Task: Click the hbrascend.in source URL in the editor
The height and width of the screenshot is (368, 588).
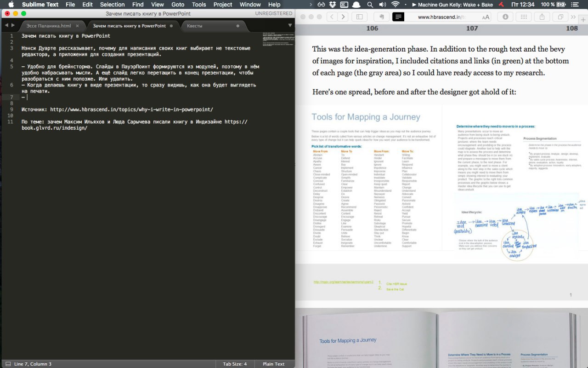Action: [x=131, y=109]
